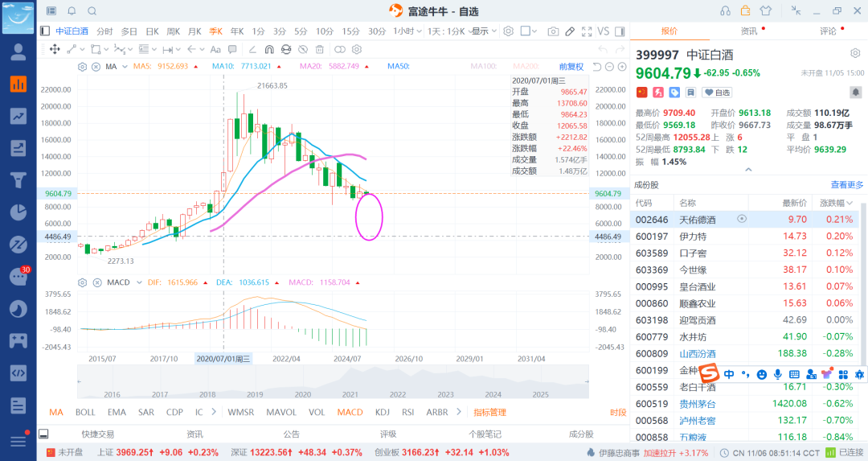Switch to 分时 intraday view
The height and width of the screenshot is (461, 868).
tap(104, 31)
